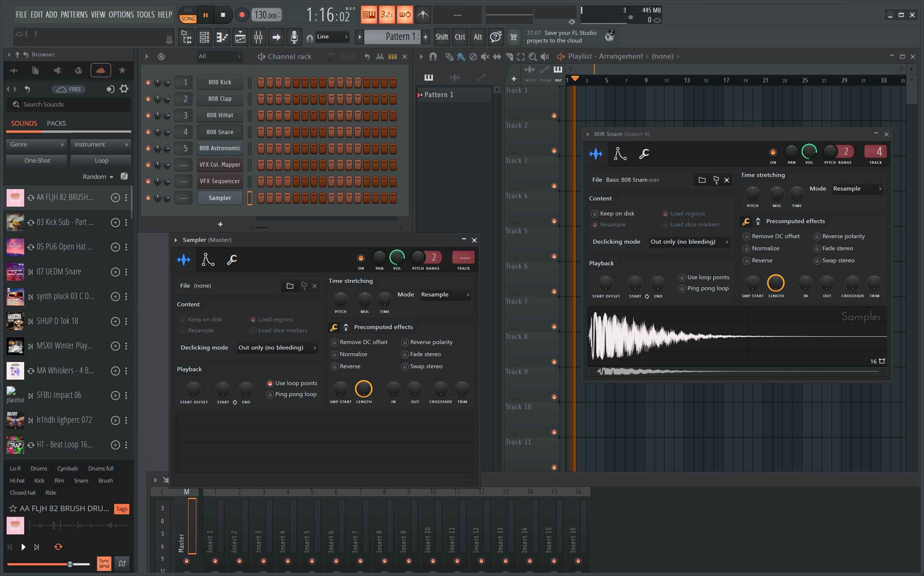Pause playback with the pause button
The height and width of the screenshot is (576, 924).
click(205, 15)
